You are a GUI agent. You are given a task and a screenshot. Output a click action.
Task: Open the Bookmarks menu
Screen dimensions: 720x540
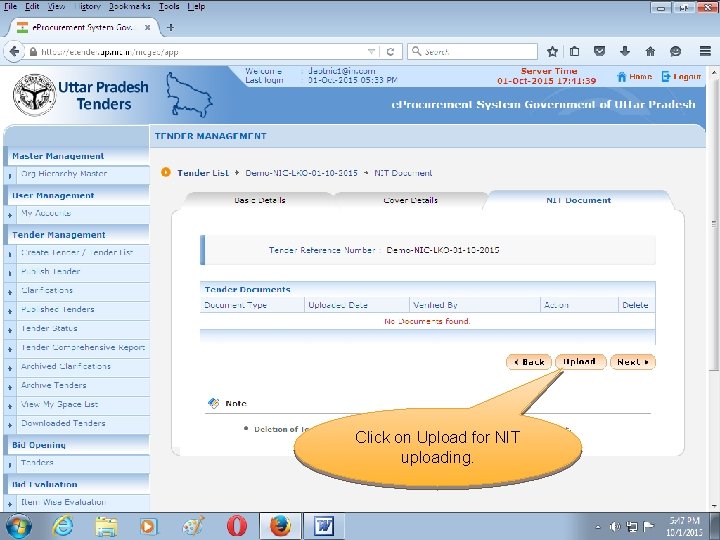pyautogui.click(x=129, y=6)
